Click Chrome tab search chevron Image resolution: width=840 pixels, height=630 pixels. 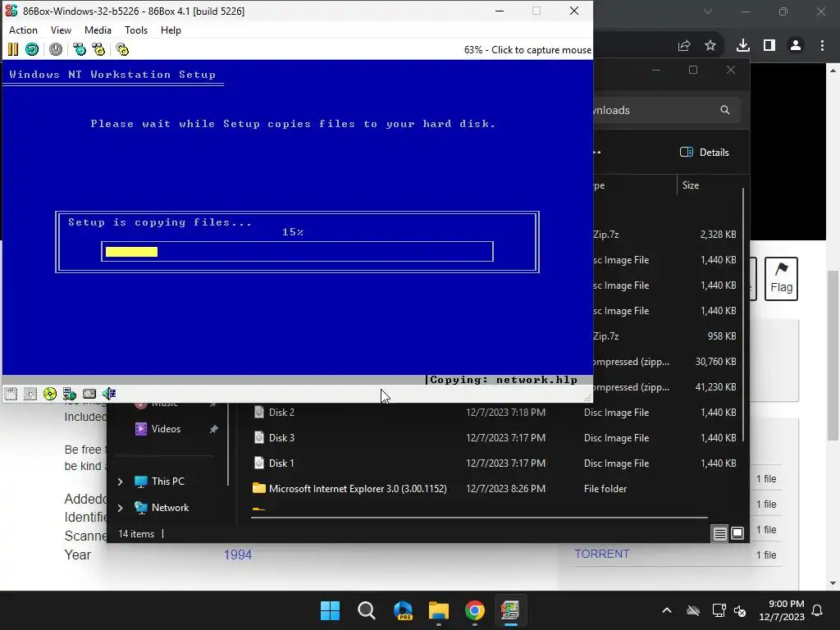click(x=708, y=11)
